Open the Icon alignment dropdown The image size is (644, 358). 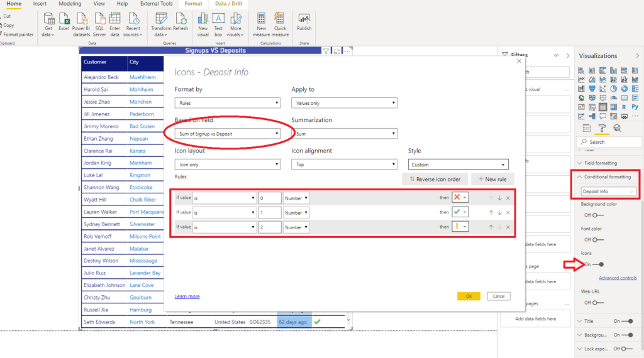pyautogui.click(x=344, y=165)
